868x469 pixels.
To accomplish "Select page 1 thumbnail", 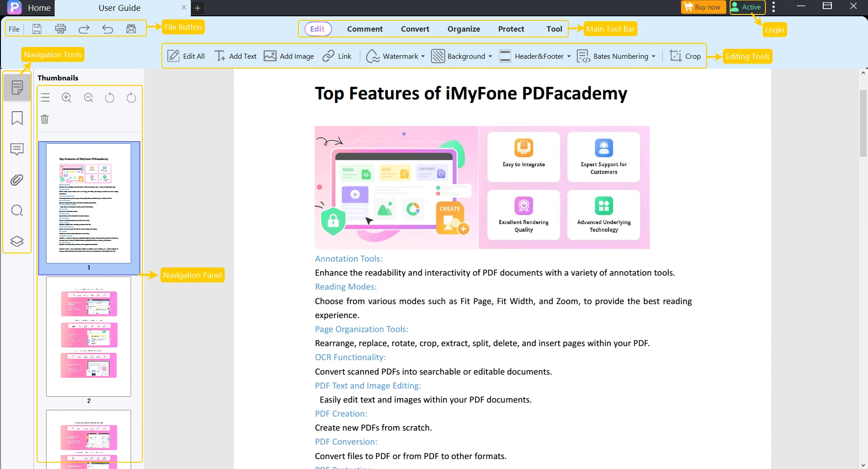I will click(89, 203).
